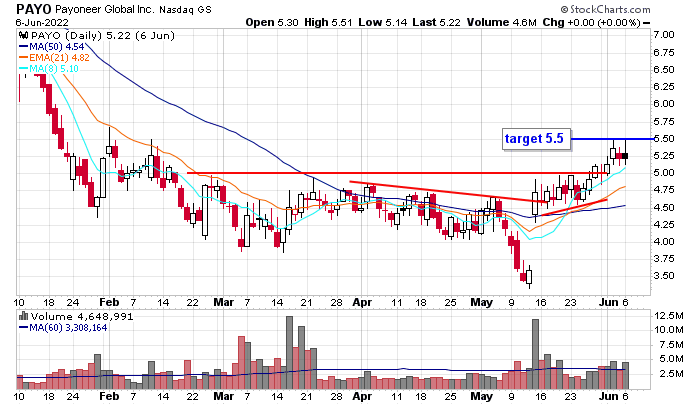Viewport: 700px width, 405px height.
Task: Click the Volume 4,648,991 legend text
Action: pos(82,317)
